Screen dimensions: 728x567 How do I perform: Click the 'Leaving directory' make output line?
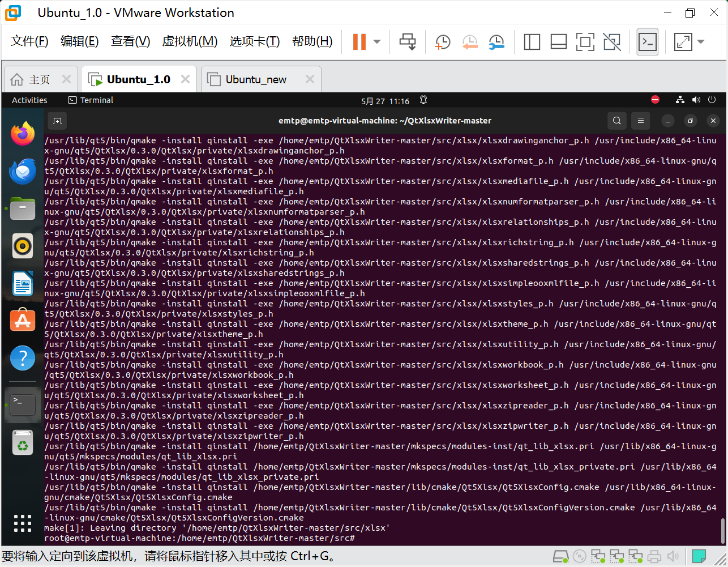(217, 528)
